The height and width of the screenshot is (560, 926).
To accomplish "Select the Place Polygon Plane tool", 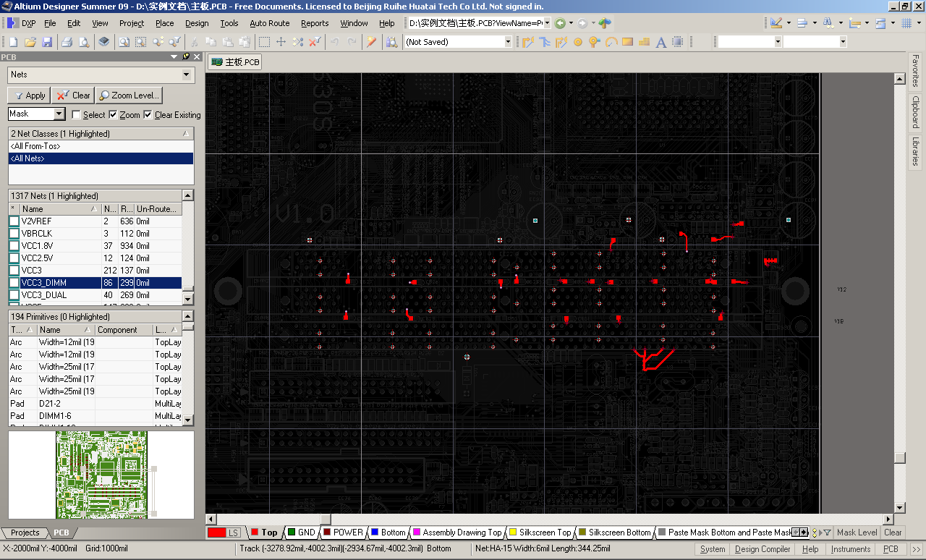I will pyautogui.click(x=644, y=42).
